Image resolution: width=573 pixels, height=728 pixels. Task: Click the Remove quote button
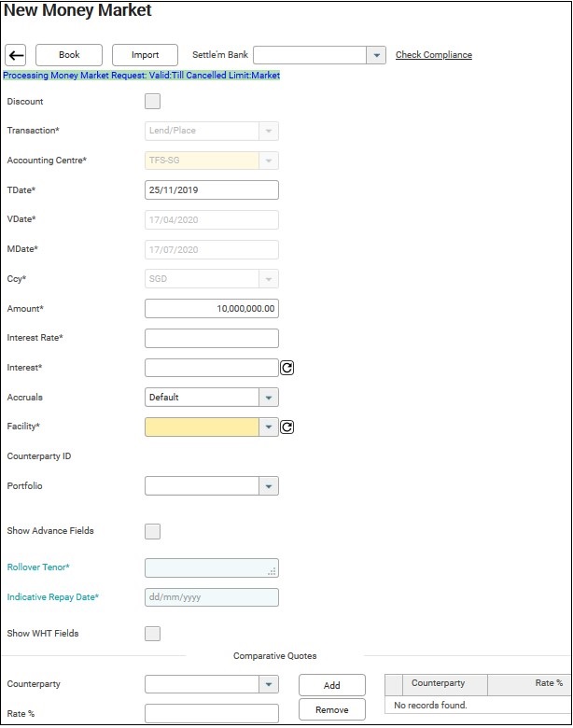click(331, 710)
